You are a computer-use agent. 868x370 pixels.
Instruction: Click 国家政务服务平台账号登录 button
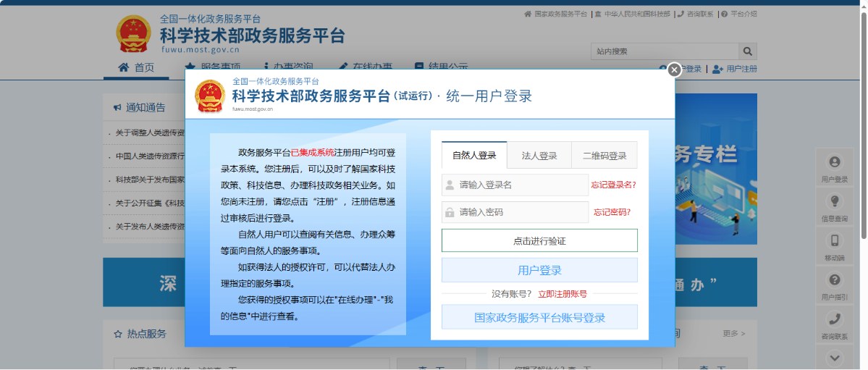(x=539, y=317)
